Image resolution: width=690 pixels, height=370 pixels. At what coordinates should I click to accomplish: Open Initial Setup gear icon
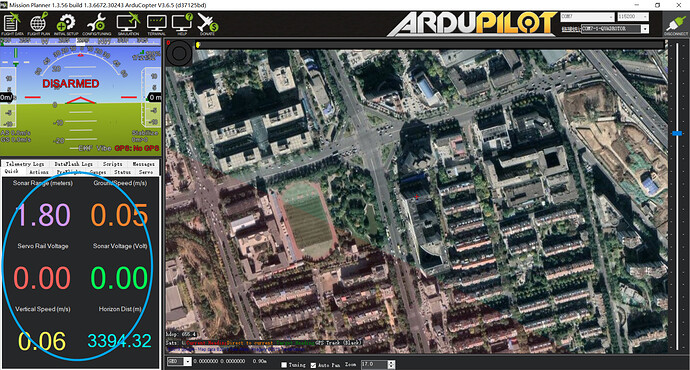pos(66,24)
